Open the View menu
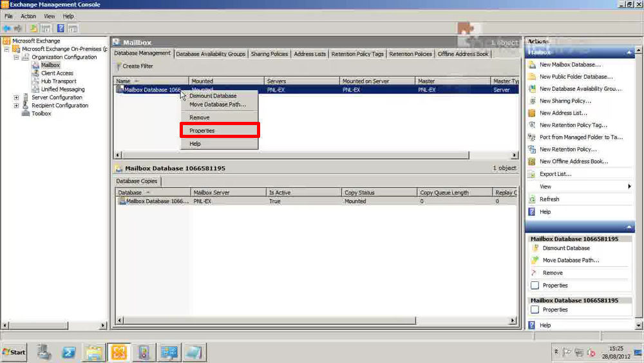 [50, 16]
